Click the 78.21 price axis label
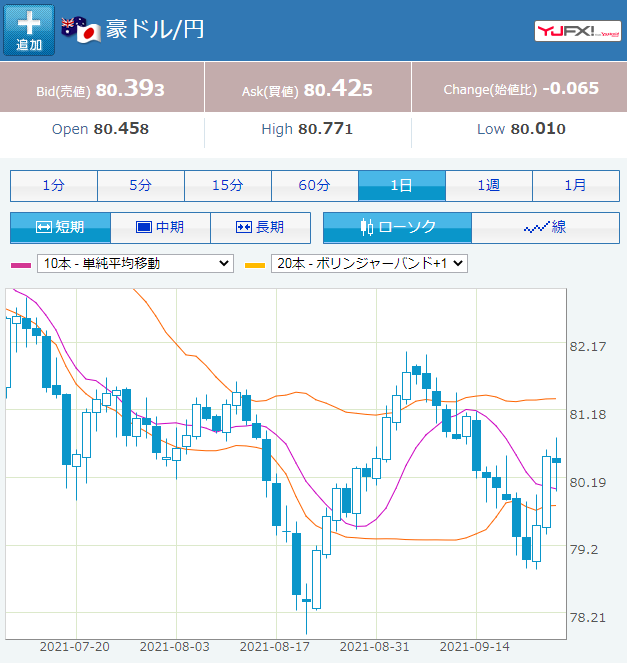627x663 pixels. 588,617
